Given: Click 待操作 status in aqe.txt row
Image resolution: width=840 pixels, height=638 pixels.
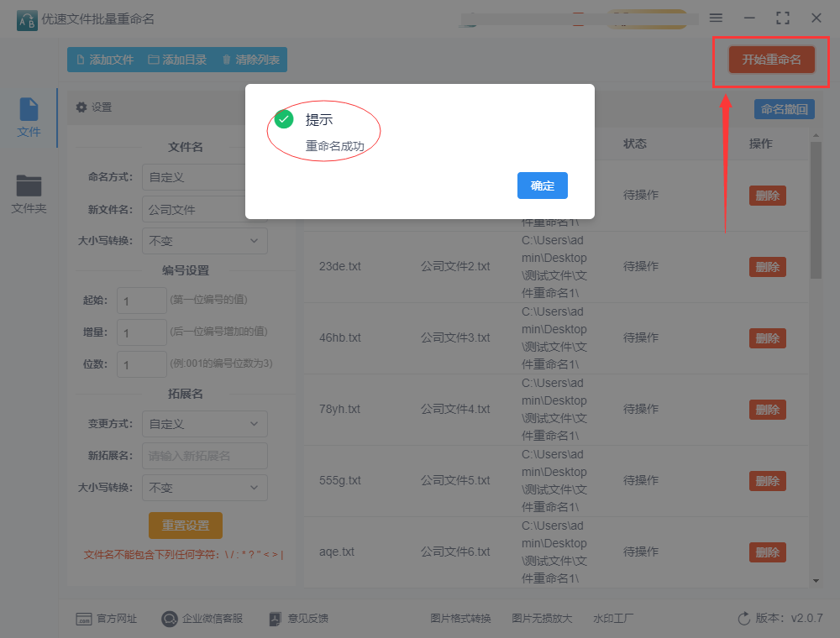Looking at the screenshot, I should pos(641,552).
